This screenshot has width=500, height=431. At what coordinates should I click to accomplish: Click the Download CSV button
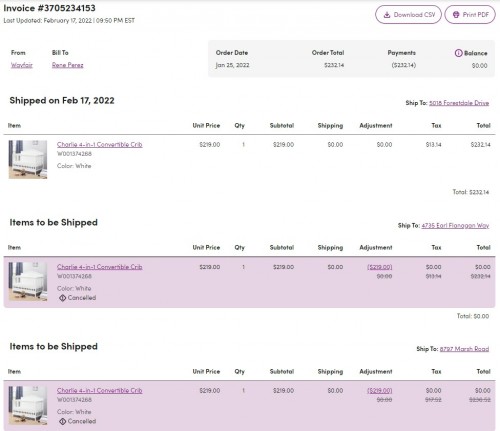[x=408, y=15]
